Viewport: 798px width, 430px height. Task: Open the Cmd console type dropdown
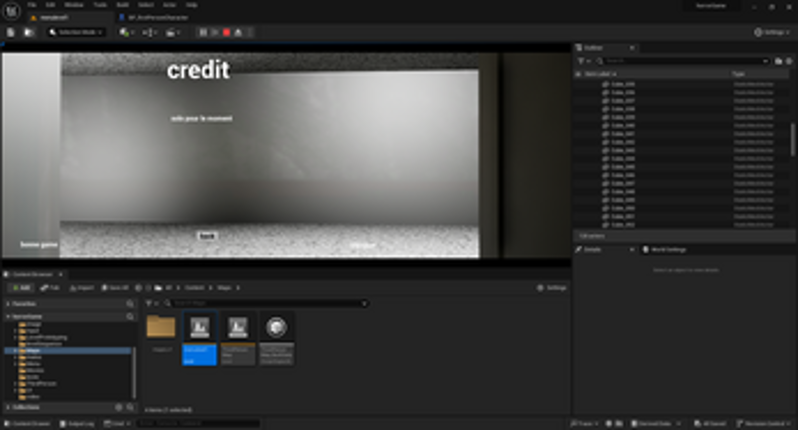tap(118, 423)
